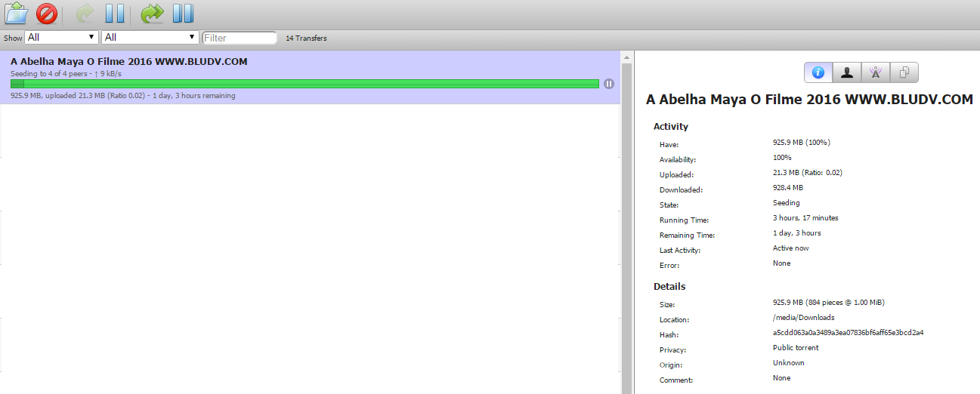Click the '/media/Downloads' location value
The height and width of the screenshot is (394, 980).
[803, 317]
